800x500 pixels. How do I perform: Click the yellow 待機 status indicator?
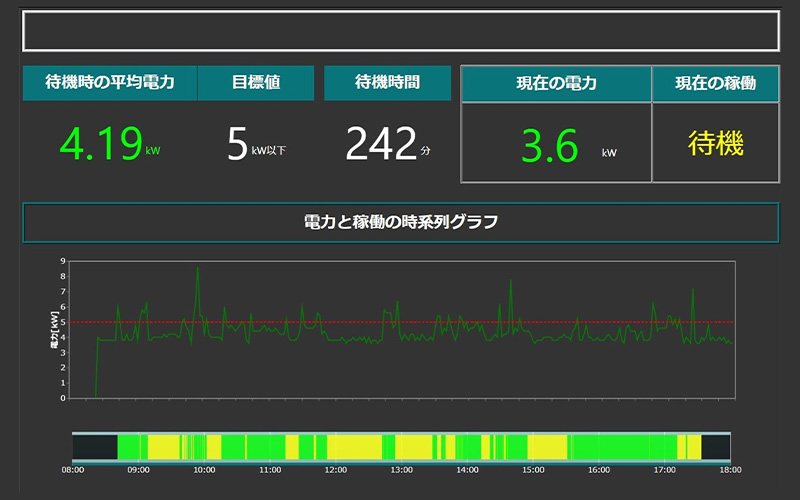(x=715, y=144)
